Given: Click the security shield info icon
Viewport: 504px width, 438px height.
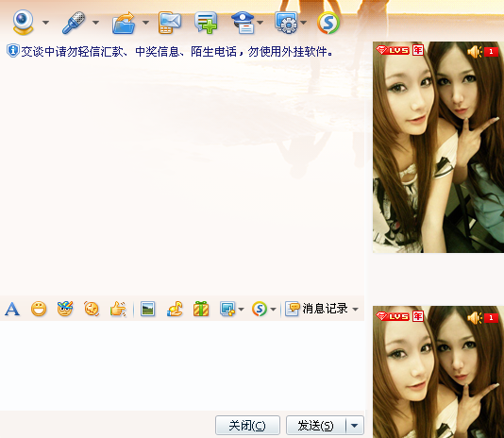Looking at the screenshot, I should point(13,51).
